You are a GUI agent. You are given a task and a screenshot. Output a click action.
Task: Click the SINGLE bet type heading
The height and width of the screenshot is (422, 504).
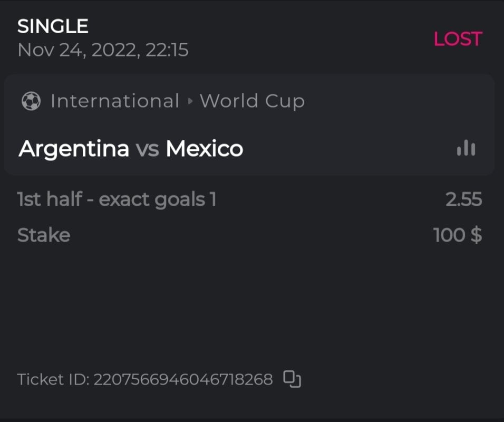[x=53, y=26]
